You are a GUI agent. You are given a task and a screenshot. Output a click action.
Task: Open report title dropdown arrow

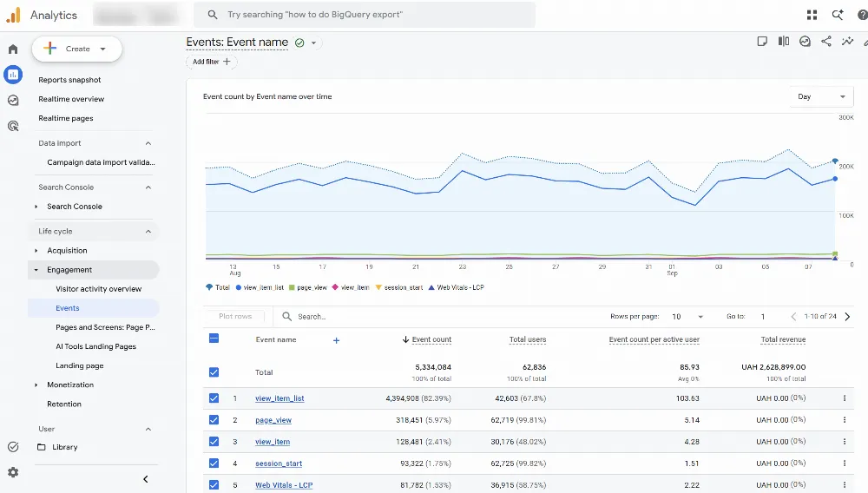(x=314, y=43)
